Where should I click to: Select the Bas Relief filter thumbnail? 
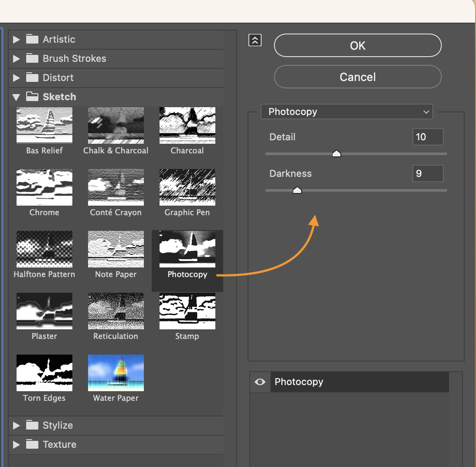click(x=44, y=125)
